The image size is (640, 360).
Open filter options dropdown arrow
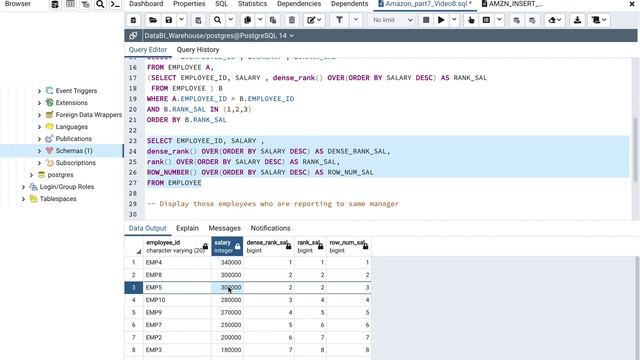click(x=356, y=20)
